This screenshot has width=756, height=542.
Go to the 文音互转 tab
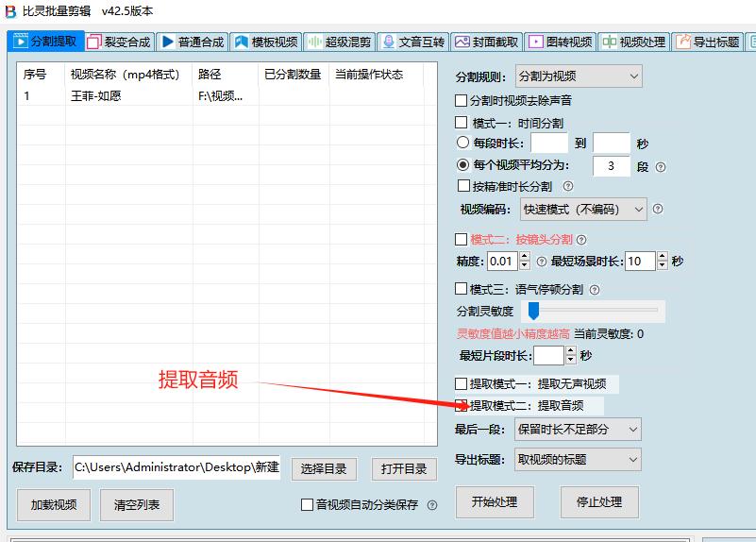413,42
